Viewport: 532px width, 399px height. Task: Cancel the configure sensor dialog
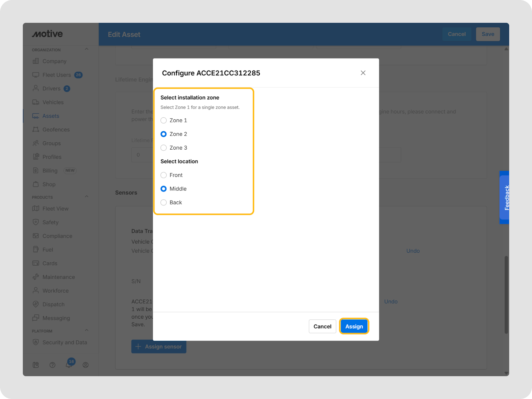(322, 327)
